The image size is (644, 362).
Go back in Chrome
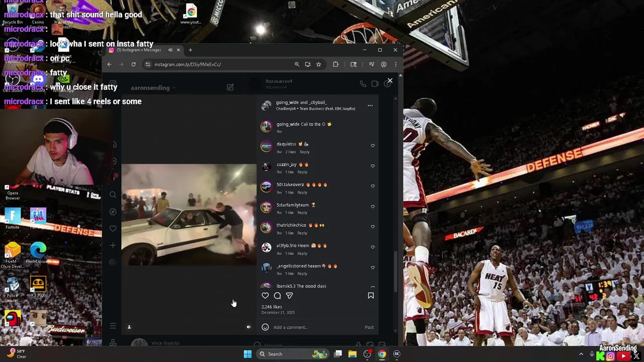pos(109,64)
